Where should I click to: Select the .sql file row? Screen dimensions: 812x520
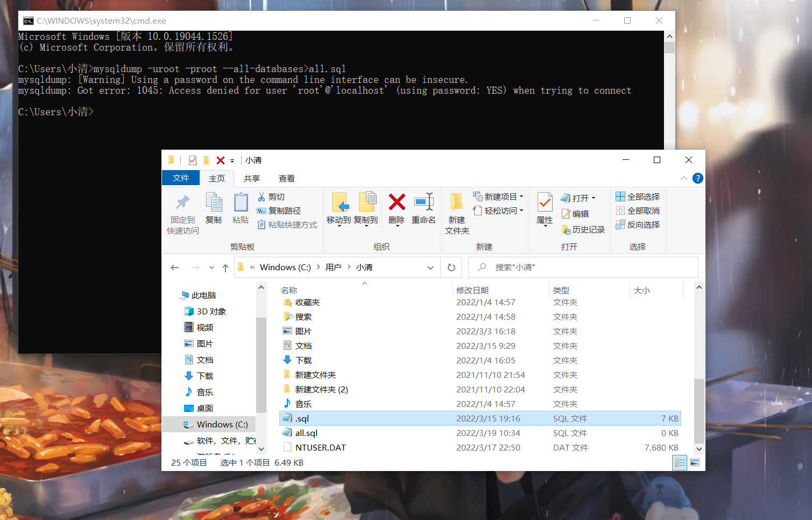(480, 419)
